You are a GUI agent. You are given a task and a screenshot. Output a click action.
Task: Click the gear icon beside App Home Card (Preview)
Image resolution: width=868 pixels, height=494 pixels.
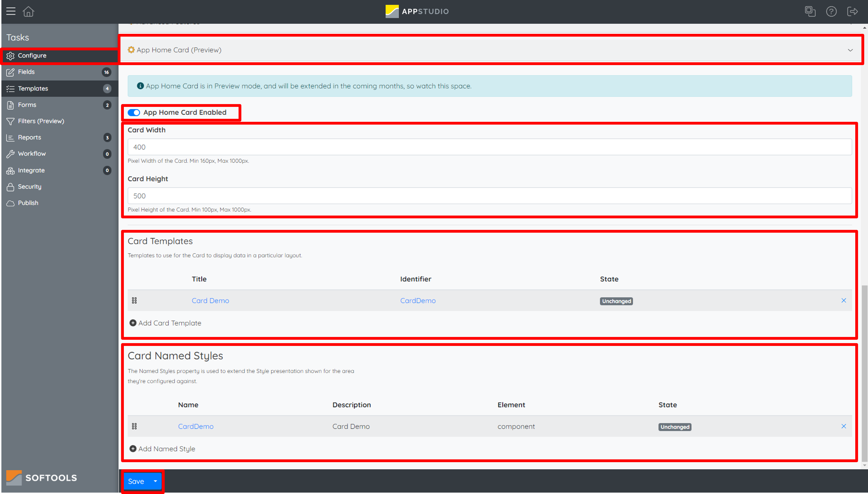point(131,50)
